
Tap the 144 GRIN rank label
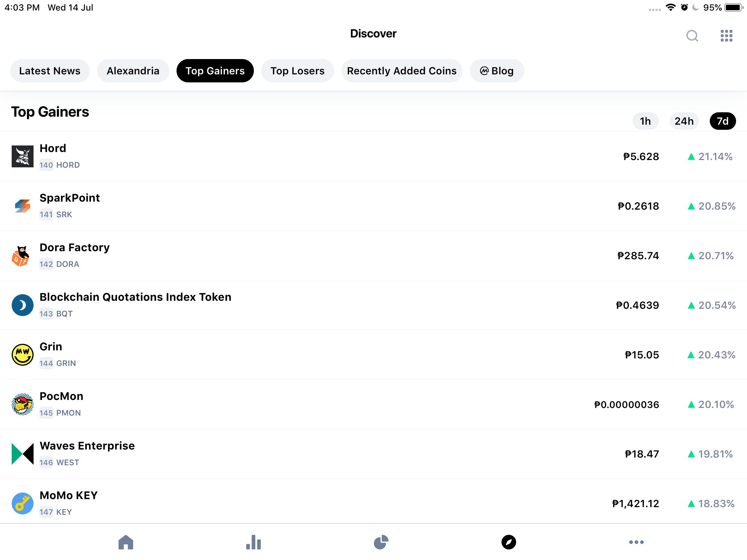58,363
